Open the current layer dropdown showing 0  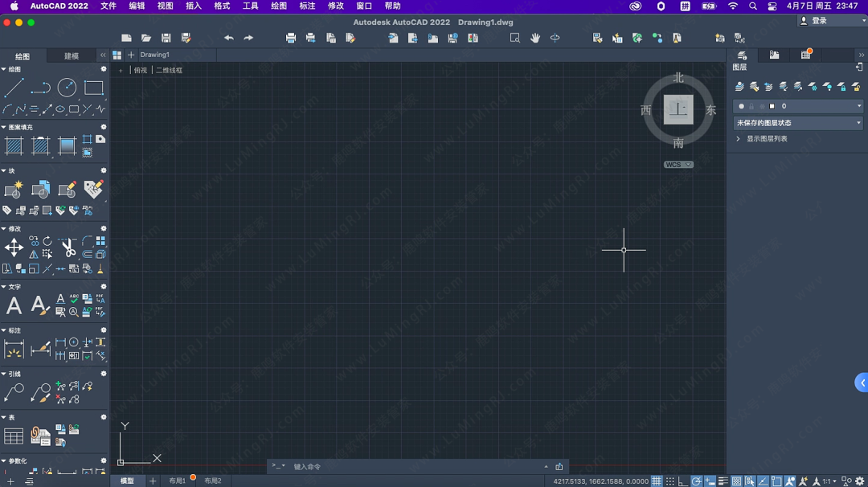[798, 106]
